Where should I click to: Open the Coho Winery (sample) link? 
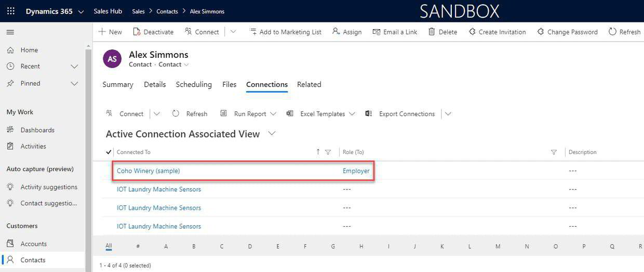pyautogui.click(x=149, y=171)
